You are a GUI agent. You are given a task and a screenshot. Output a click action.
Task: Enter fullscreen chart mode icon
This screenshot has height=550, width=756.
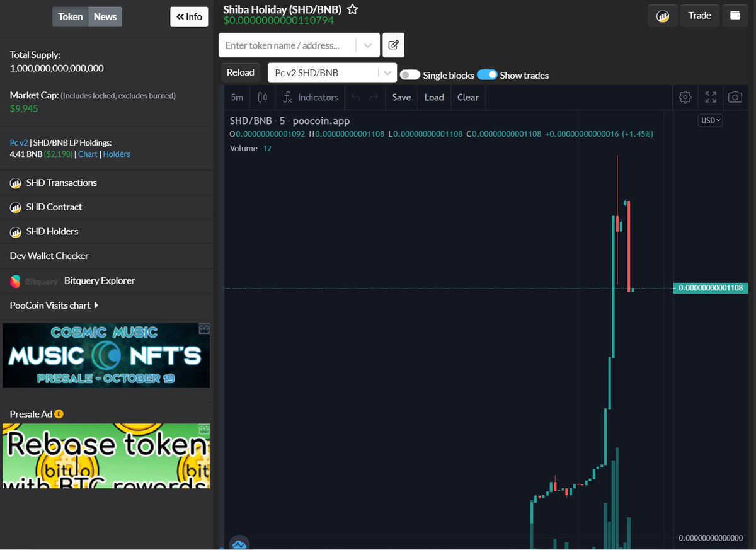[x=711, y=97]
